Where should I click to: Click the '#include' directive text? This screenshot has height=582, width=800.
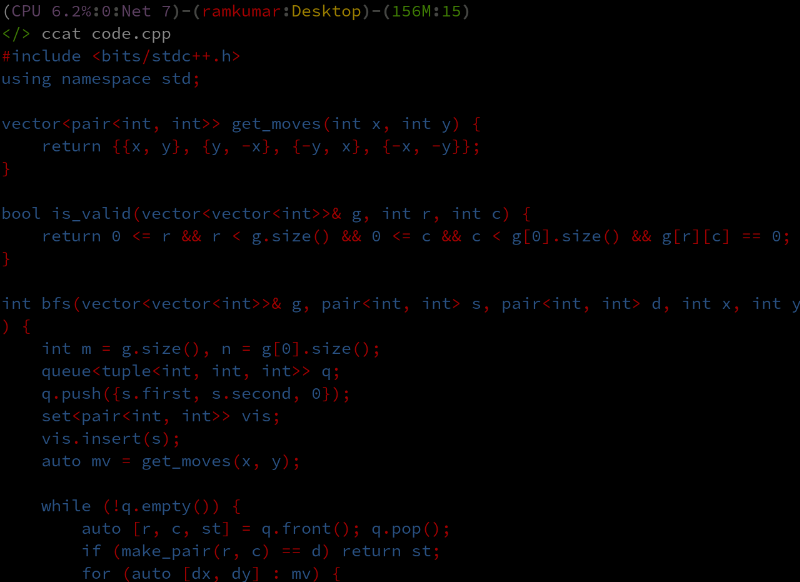click(41, 56)
